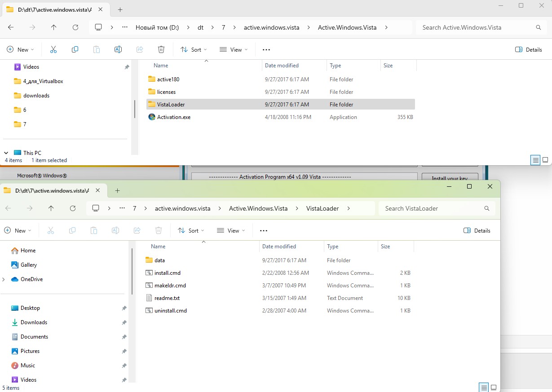The width and height of the screenshot is (552, 392).
Task: Click Refresh in VistaLoader window
Action: 73,208
